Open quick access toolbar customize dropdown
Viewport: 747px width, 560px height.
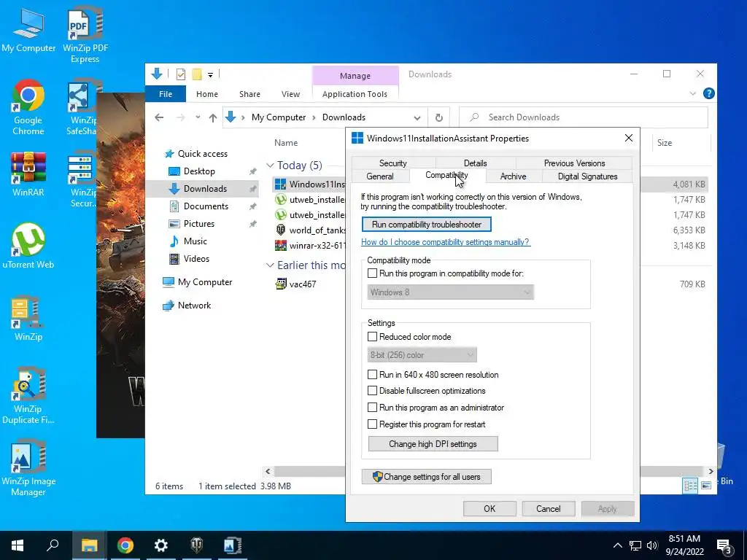click(210, 75)
